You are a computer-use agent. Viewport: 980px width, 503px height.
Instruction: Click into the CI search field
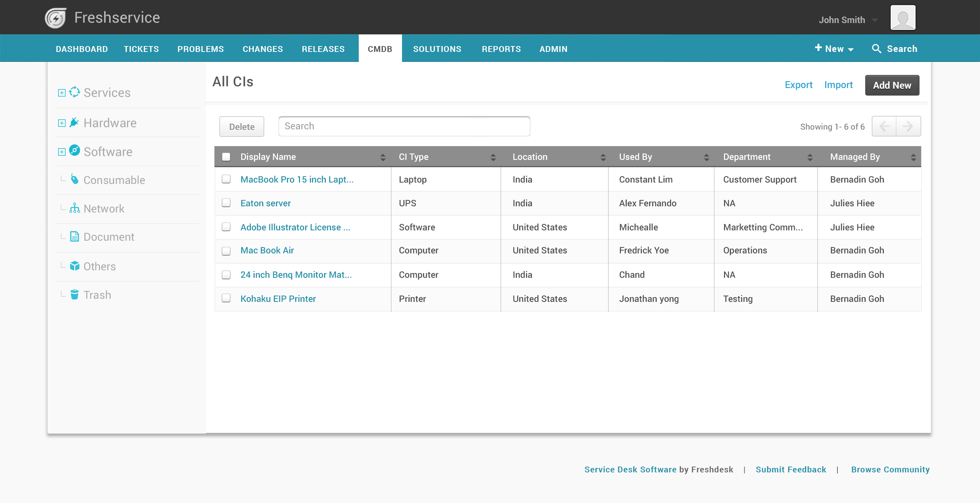tap(404, 127)
